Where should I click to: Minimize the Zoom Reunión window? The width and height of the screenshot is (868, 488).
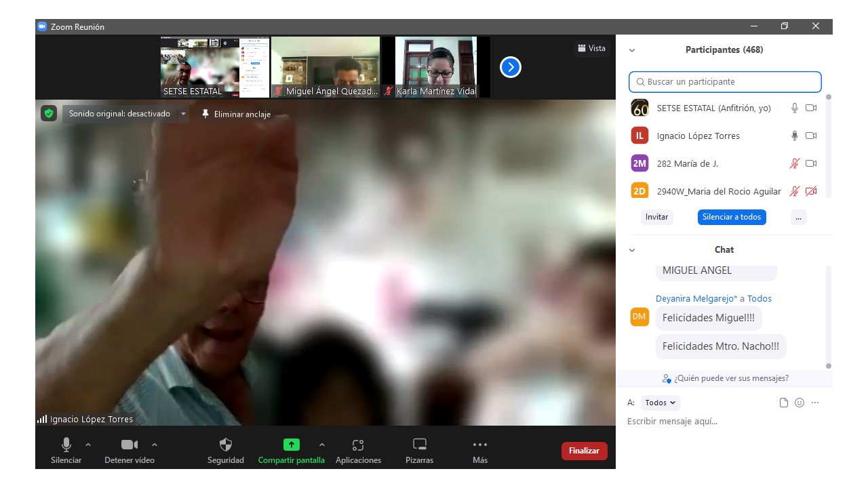pos(754,26)
